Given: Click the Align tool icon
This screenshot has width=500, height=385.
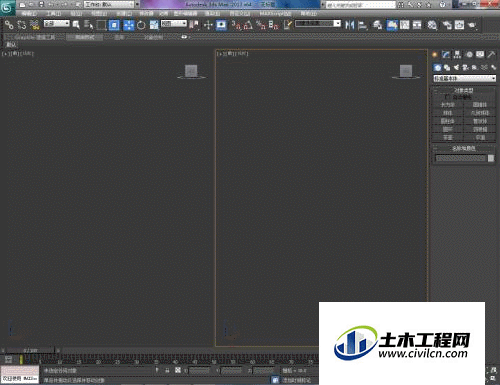Looking at the screenshot, I should 362,25.
